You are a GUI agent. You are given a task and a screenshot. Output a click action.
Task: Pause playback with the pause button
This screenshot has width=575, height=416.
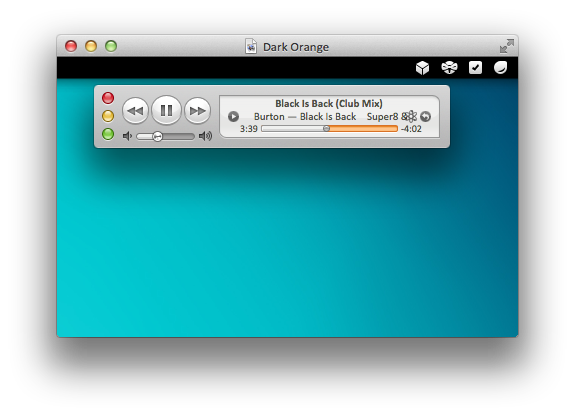tap(166, 110)
